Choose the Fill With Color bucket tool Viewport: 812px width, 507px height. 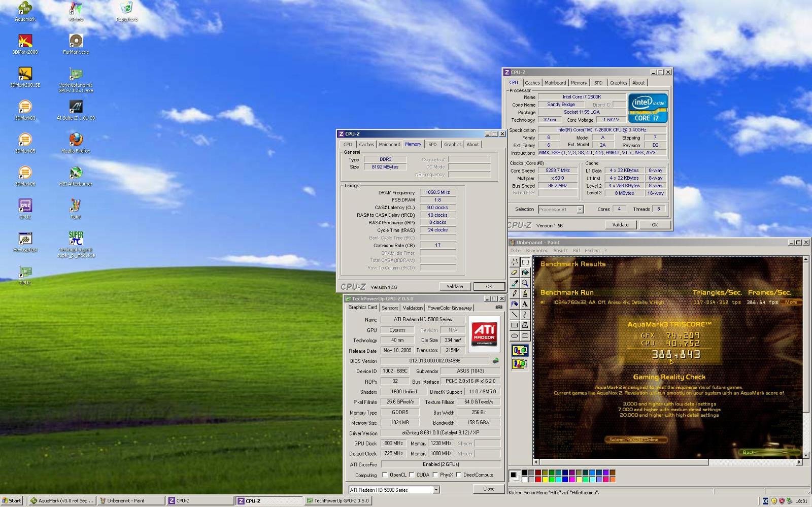click(x=525, y=273)
